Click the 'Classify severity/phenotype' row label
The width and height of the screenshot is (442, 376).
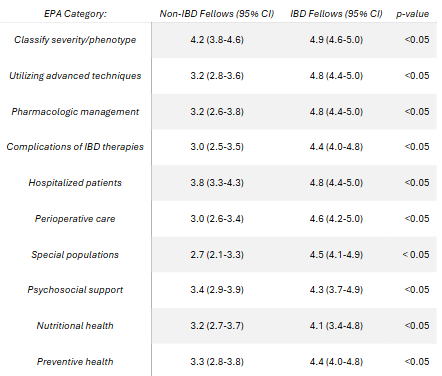click(75, 40)
